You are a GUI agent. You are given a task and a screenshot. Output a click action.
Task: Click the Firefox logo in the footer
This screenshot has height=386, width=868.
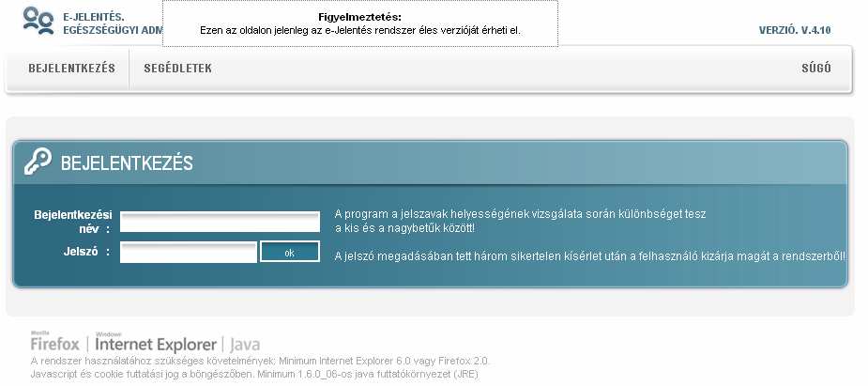(x=54, y=342)
